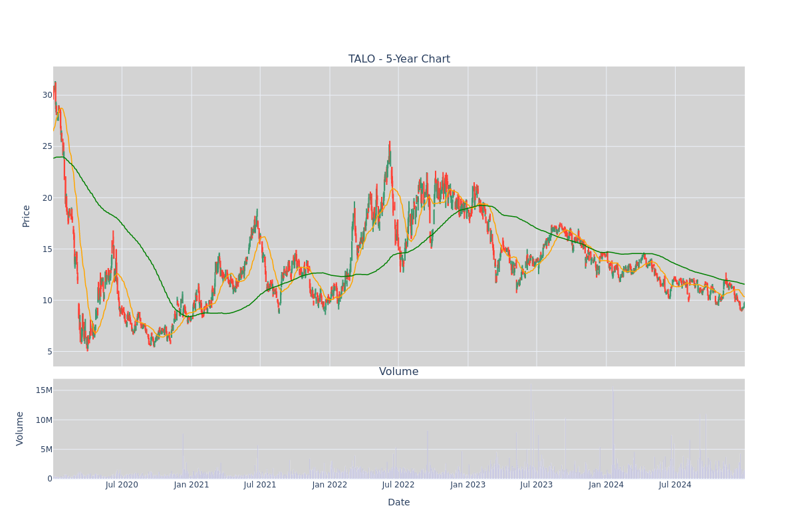Select the rotated "Price" y-axis label

pos(27,216)
